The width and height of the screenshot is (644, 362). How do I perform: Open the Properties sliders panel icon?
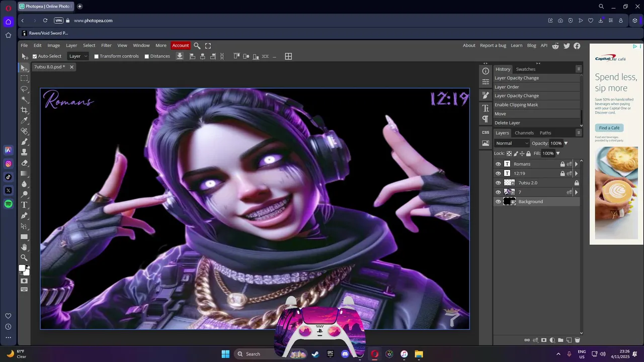click(486, 81)
